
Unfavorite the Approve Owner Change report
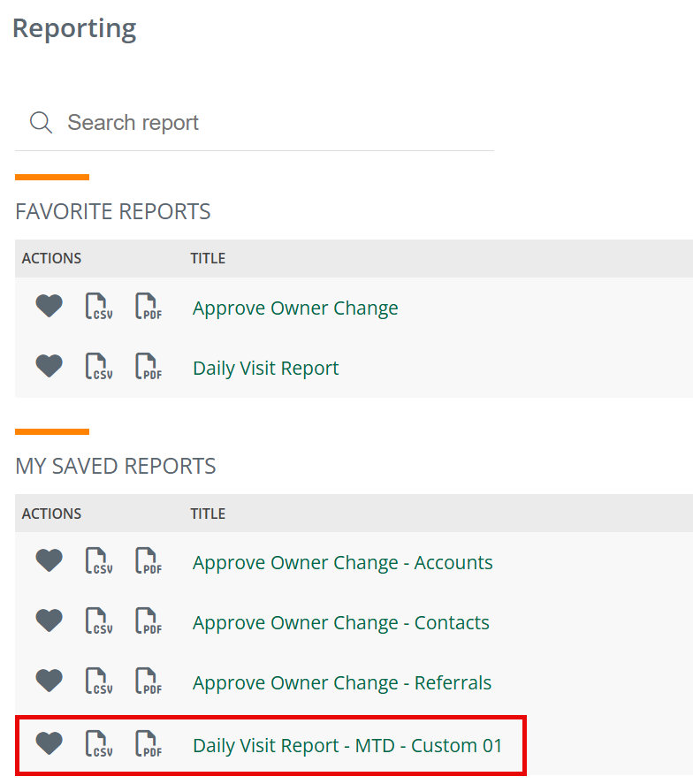pyautogui.click(x=49, y=306)
